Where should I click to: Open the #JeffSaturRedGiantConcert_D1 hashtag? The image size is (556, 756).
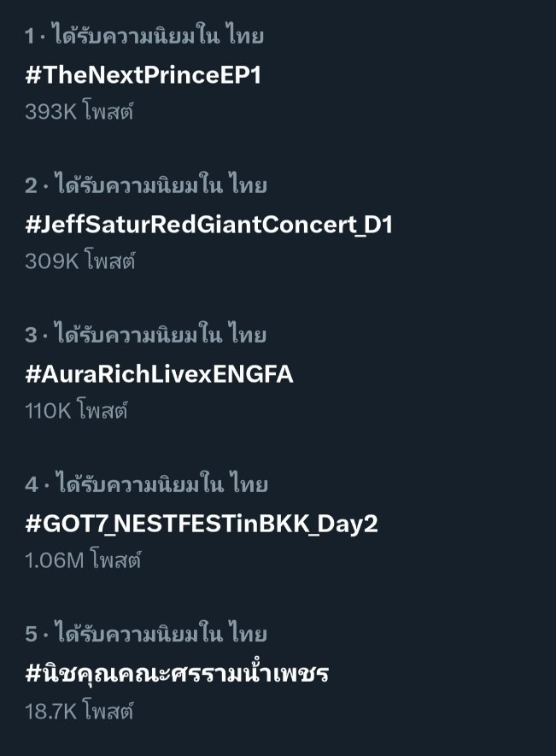(208, 226)
